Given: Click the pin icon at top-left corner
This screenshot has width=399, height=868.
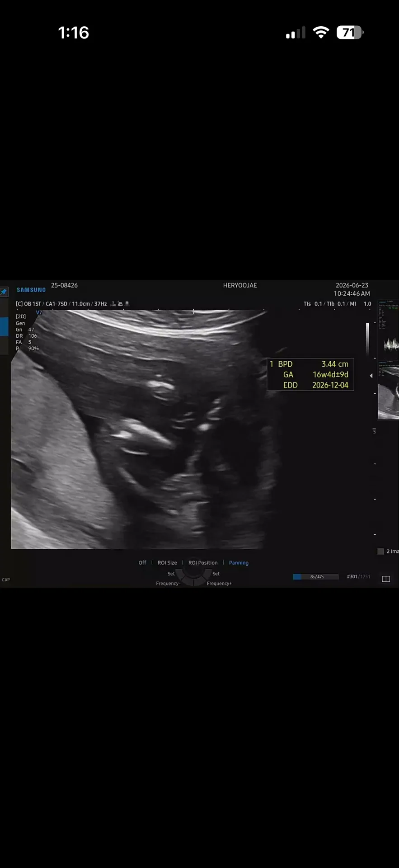Looking at the screenshot, I should click(4, 292).
